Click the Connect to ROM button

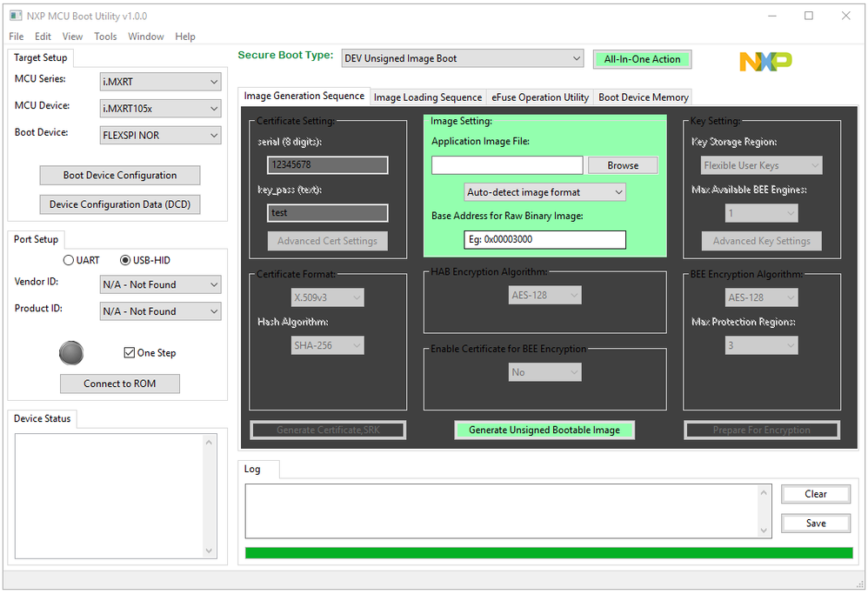pyautogui.click(x=119, y=384)
